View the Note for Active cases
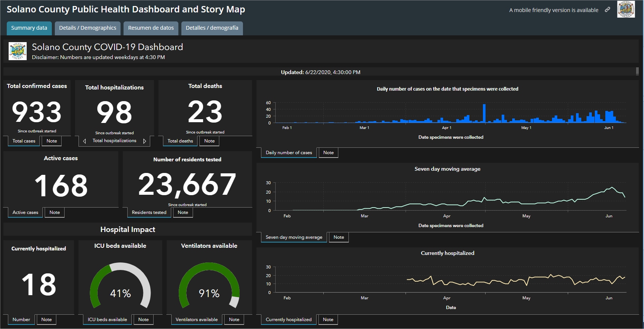Viewport: 644px width, 329px height. click(54, 212)
